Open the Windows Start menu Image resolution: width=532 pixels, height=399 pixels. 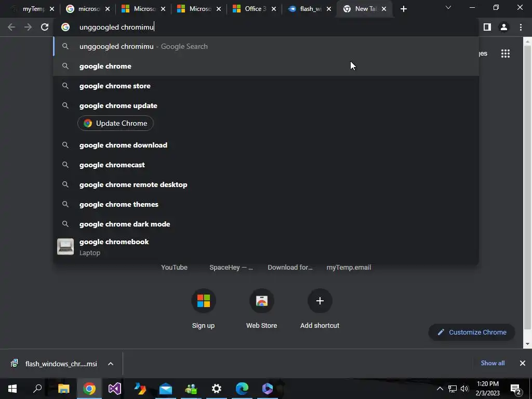pos(12,389)
